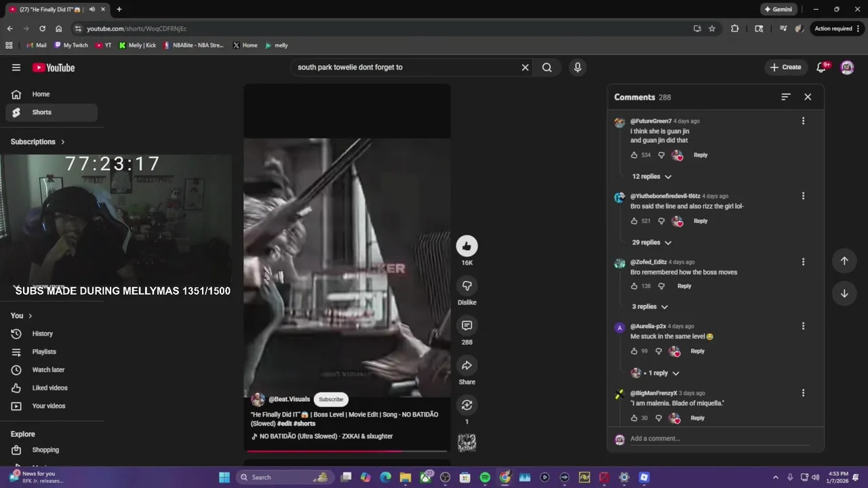Open the @Beat.Visuals channel link

[289, 399]
